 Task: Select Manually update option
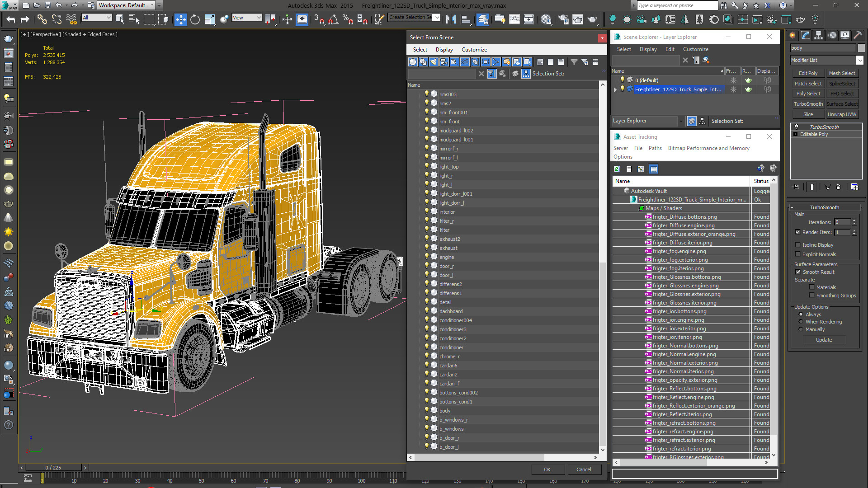click(801, 329)
